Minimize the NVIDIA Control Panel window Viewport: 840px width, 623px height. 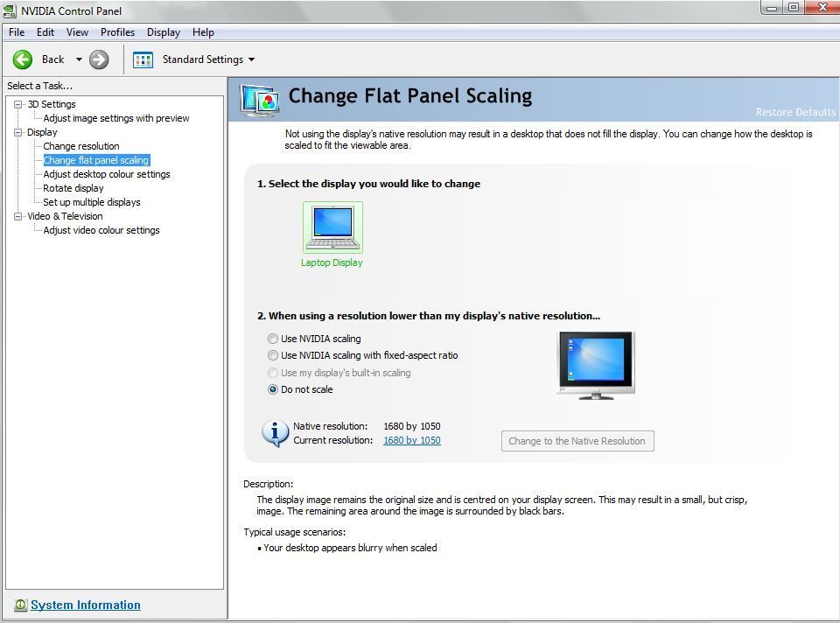point(772,8)
